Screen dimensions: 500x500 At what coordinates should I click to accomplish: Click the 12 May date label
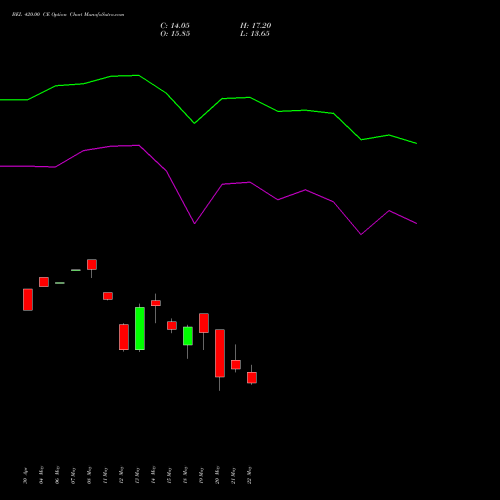(x=121, y=475)
